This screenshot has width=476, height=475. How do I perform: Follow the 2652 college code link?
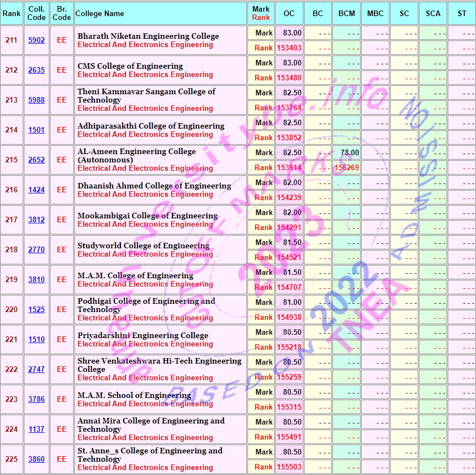pyautogui.click(x=37, y=160)
